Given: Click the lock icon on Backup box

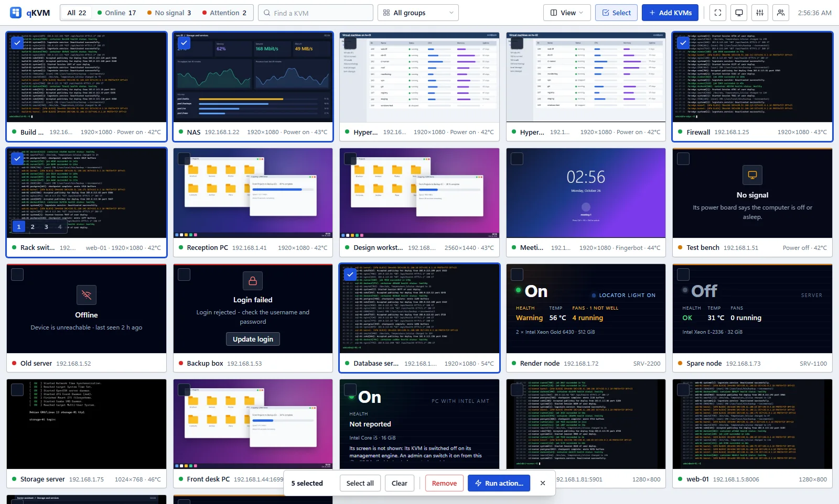Looking at the screenshot, I should click(x=253, y=281).
